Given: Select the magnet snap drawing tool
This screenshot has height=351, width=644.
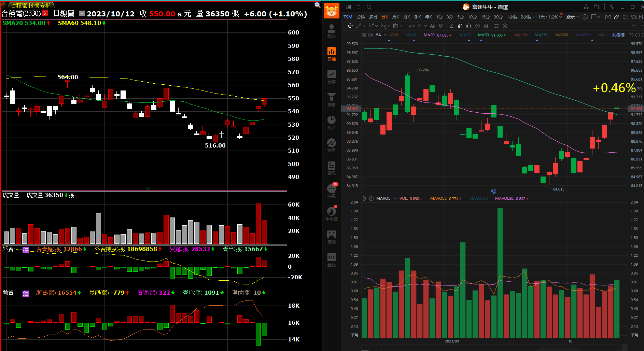Looking at the screenshot, I should [460, 26].
